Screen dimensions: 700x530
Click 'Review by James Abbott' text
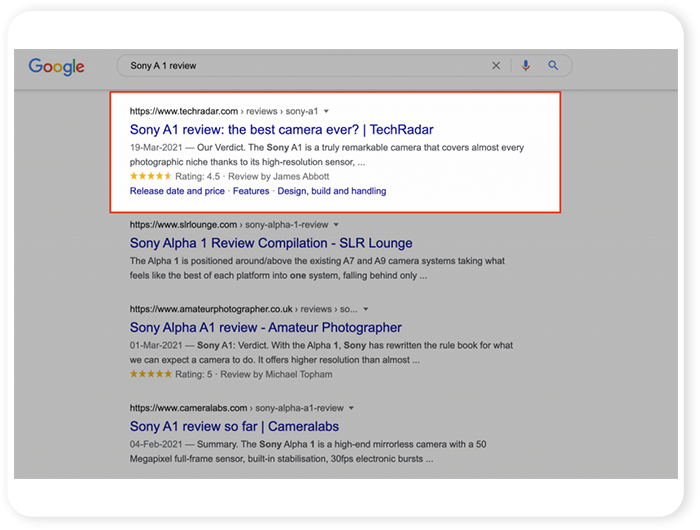(x=279, y=176)
